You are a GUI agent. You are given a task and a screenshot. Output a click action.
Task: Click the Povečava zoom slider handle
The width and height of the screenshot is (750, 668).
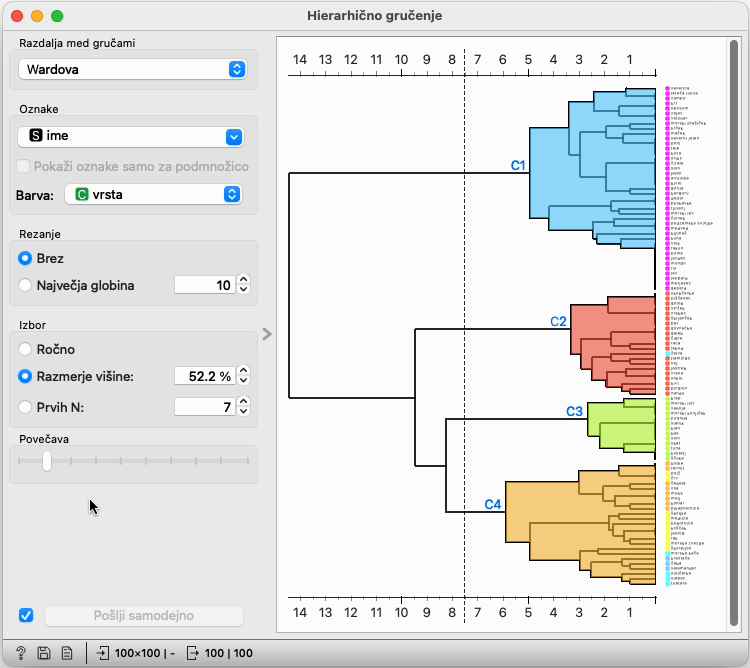pyautogui.click(x=46, y=461)
